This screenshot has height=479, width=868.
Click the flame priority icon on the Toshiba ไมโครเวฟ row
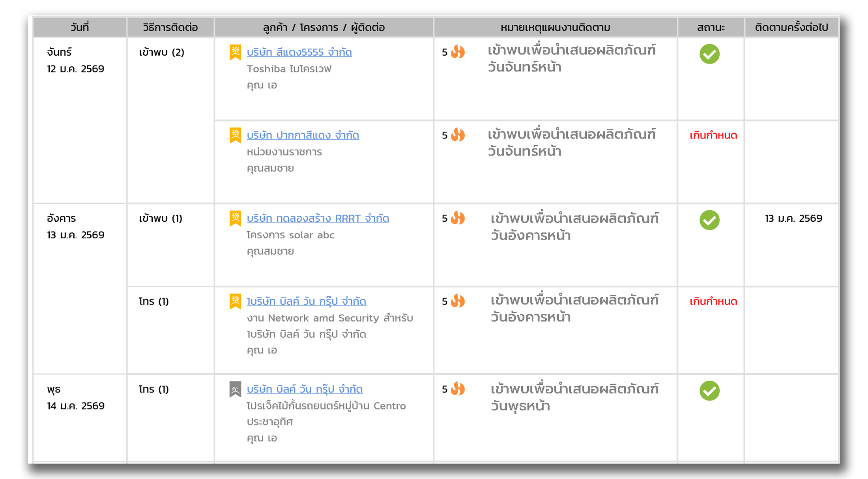coord(458,52)
